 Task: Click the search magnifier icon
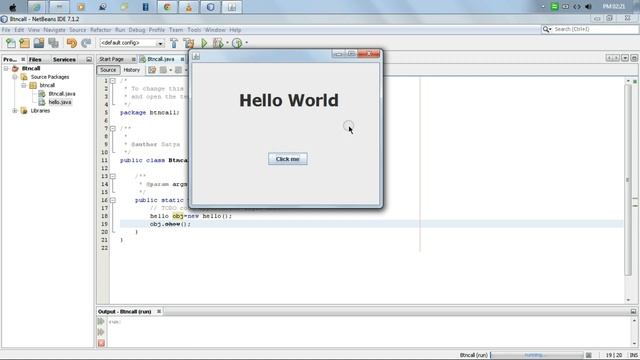point(546,29)
